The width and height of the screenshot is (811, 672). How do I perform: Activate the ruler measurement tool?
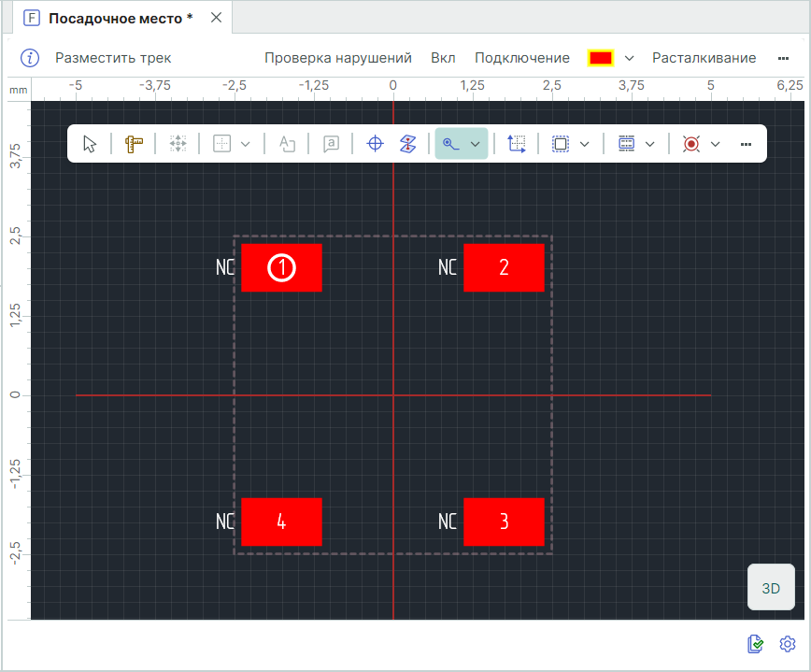(x=134, y=144)
